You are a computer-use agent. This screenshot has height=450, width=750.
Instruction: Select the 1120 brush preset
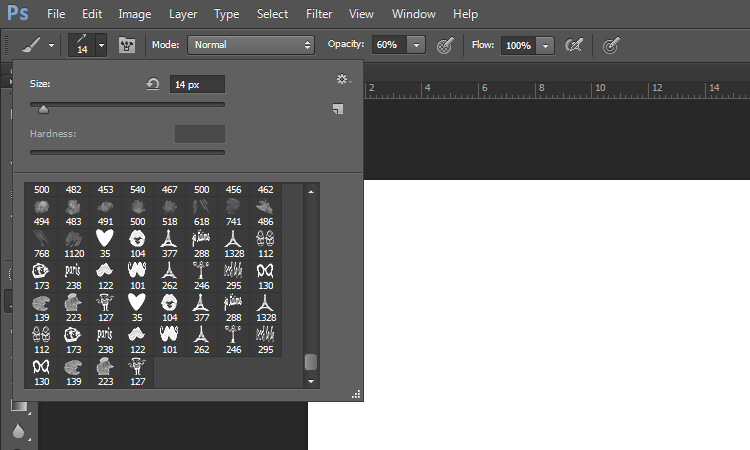(x=74, y=244)
